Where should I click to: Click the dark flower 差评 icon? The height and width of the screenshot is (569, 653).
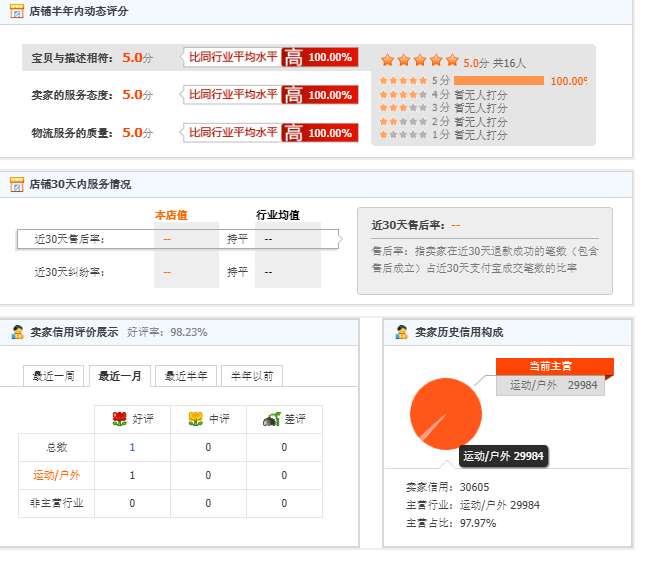pos(271,419)
